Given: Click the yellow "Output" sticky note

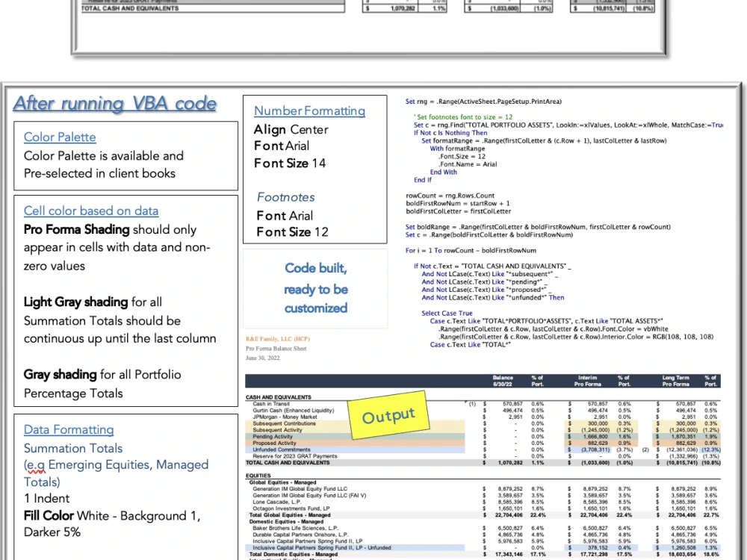Looking at the screenshot, I should (388, 416).
